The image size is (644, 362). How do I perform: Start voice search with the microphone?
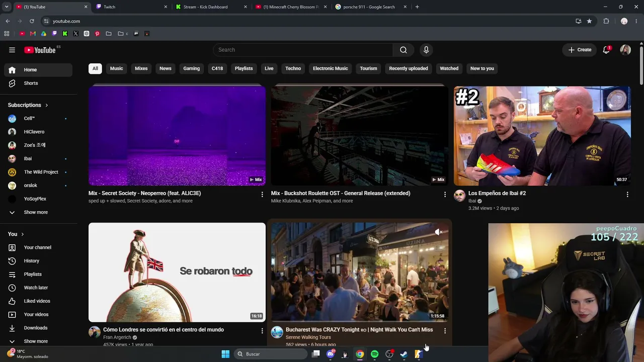pyautogui.click(x=426, y=50)
